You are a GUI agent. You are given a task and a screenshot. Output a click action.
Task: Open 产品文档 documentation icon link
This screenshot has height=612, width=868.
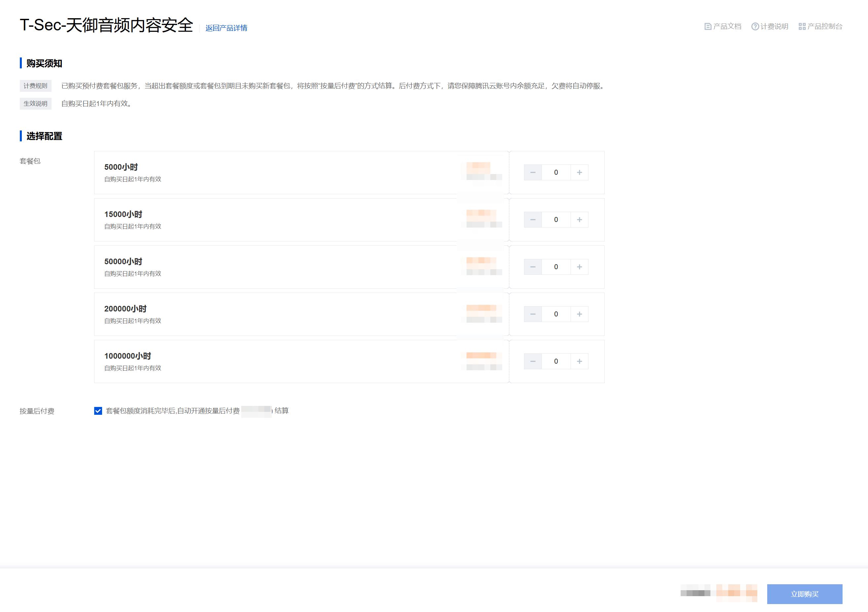click(708, 26)
